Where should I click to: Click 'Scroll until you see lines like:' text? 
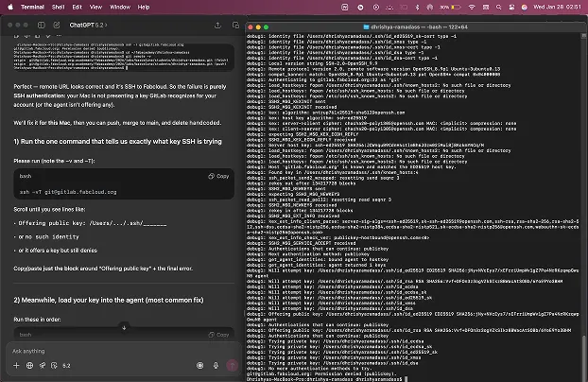click(x=49, y=209)
